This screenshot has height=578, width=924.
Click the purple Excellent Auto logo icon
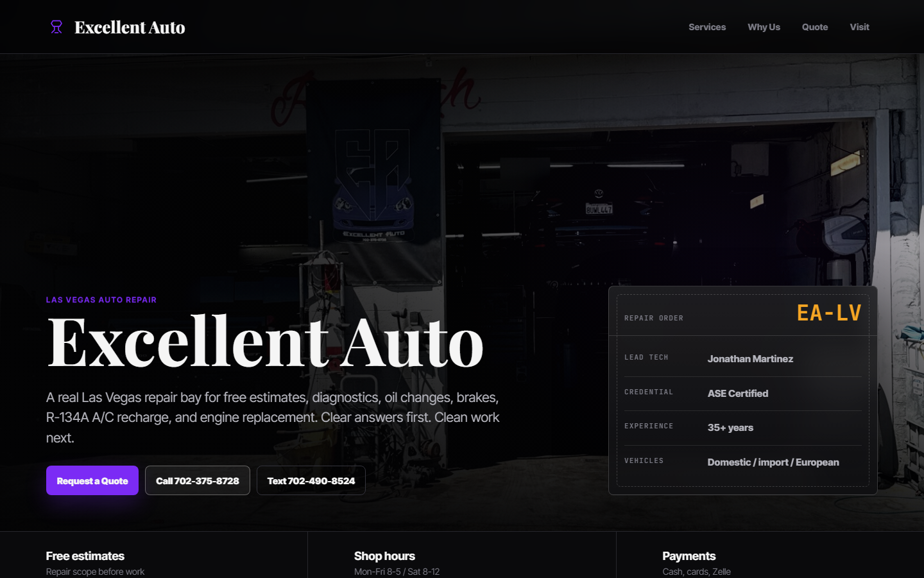pos(56,27)
